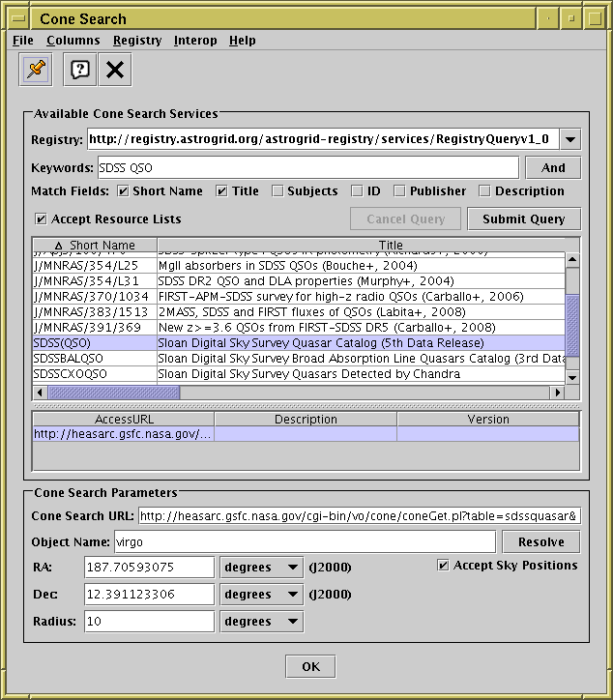Image resolution: width=613 pixels, height=700 pixels.
Task: Select the SDSSCXOQSO row
Action: point(299,374)
